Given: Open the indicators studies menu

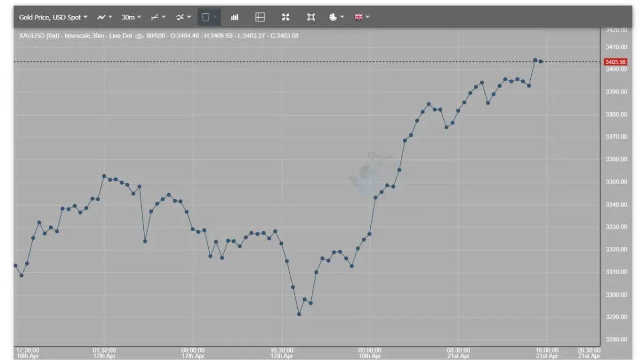Looking at the screenshot, I should [184, 17].
